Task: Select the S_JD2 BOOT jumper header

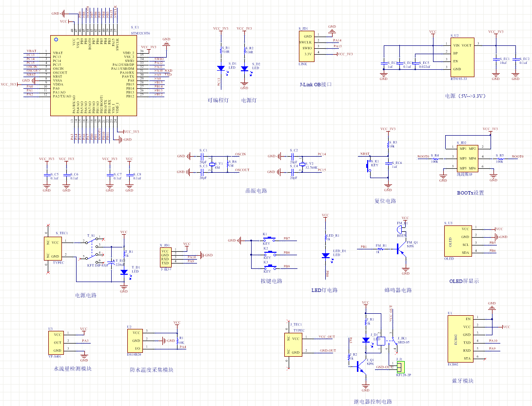Action: pos(463,156)
